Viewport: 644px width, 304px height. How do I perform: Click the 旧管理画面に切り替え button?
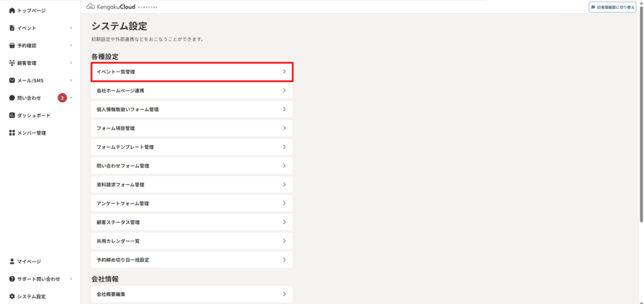(613, 7)
